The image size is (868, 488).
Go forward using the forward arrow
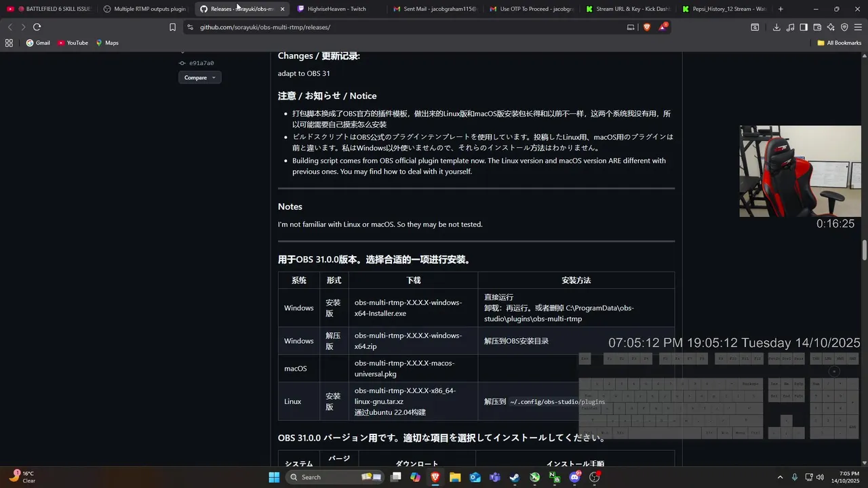pos(23,27)
